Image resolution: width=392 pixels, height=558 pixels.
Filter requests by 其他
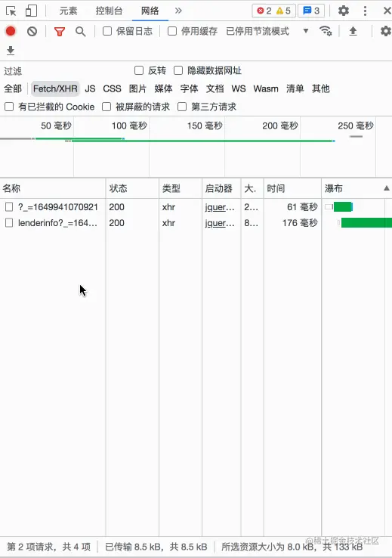[x=320, y=88]
